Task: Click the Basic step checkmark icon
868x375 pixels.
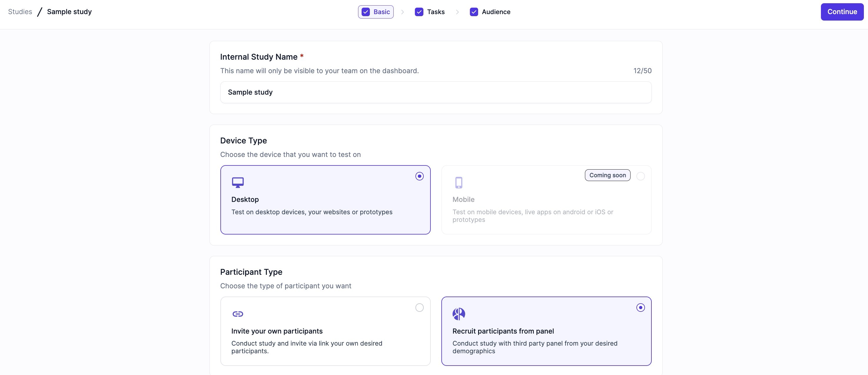Action: 366,12
